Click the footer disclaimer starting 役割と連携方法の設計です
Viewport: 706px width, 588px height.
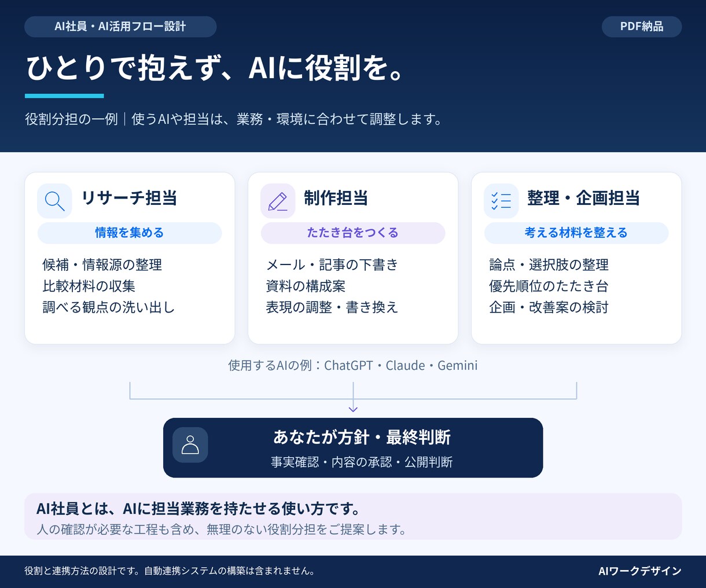pos(170,571)
